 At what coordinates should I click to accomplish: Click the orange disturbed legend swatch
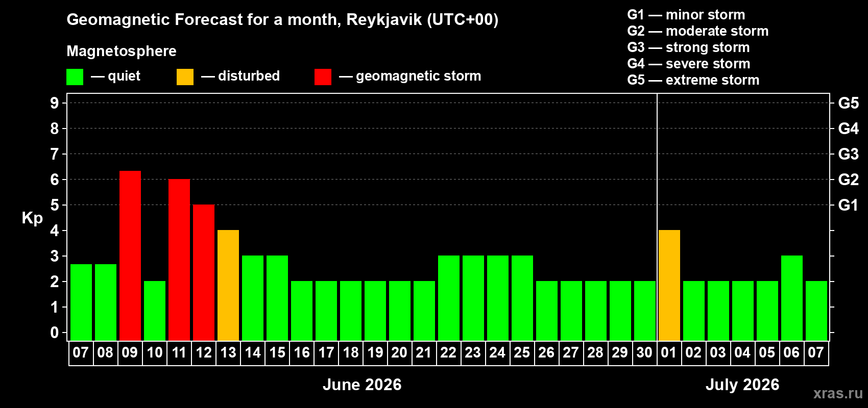185,77
